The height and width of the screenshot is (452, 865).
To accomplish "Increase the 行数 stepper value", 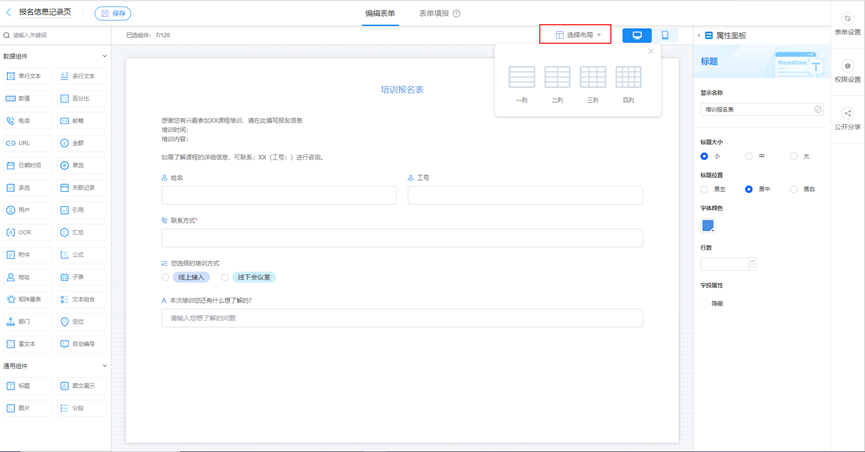I will point(752,260).
